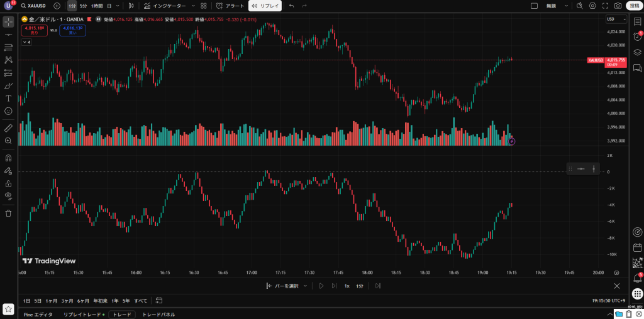Expand the indicators favorites dropdown arrow
This screenshot has height=319, width=644.
point(194,6)
